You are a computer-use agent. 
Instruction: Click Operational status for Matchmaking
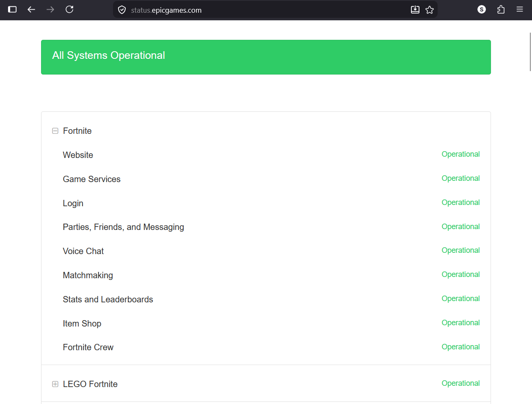click(x=460, y=274)
